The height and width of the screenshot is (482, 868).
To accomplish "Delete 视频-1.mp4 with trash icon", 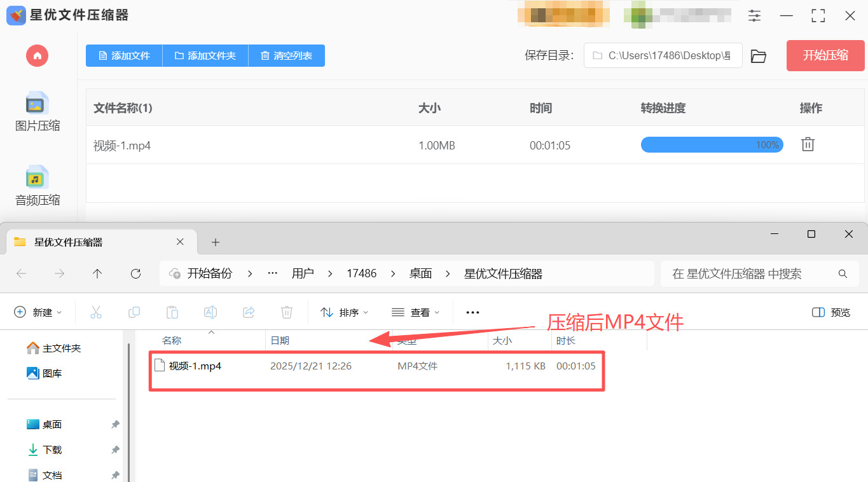I will (x=808, y=144).
